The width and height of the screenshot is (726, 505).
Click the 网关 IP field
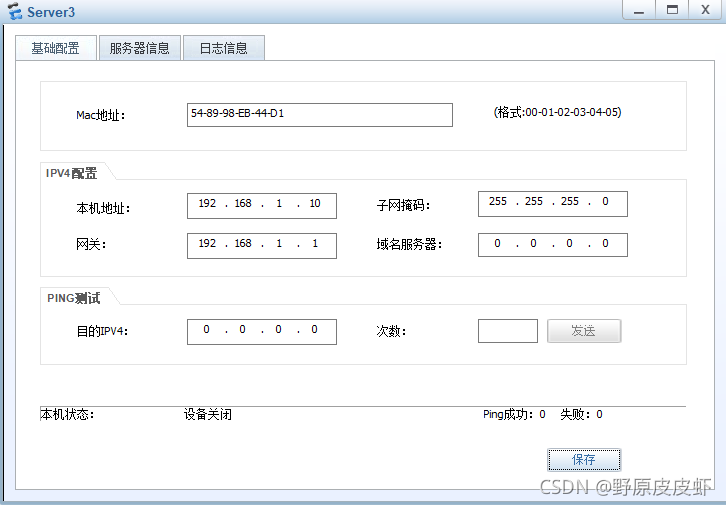click(x=262, y=245)
